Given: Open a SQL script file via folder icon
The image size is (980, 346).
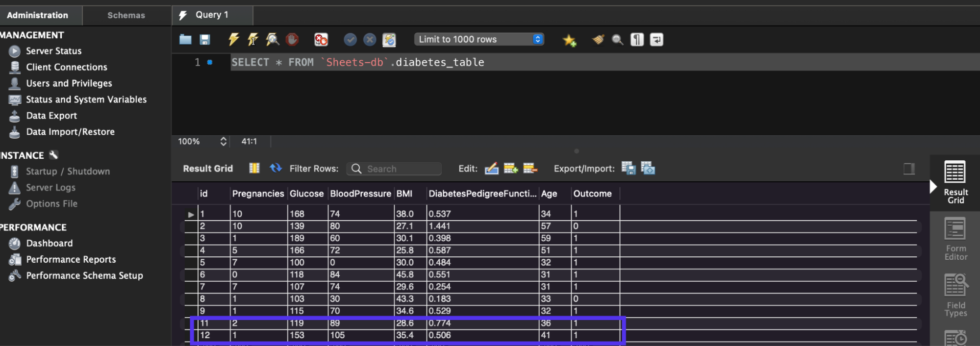Looking at the screenshot, I should [185, 40].
